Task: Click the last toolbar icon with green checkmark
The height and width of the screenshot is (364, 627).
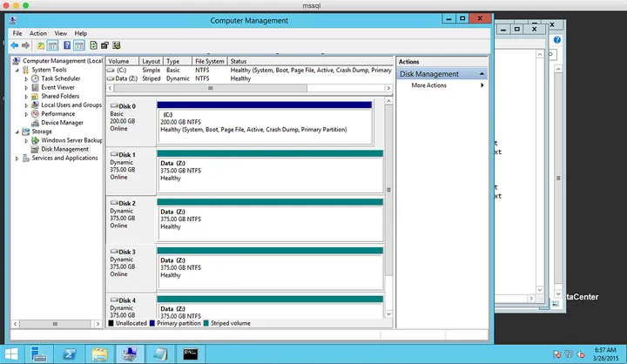Action: [x=117, y=45]
